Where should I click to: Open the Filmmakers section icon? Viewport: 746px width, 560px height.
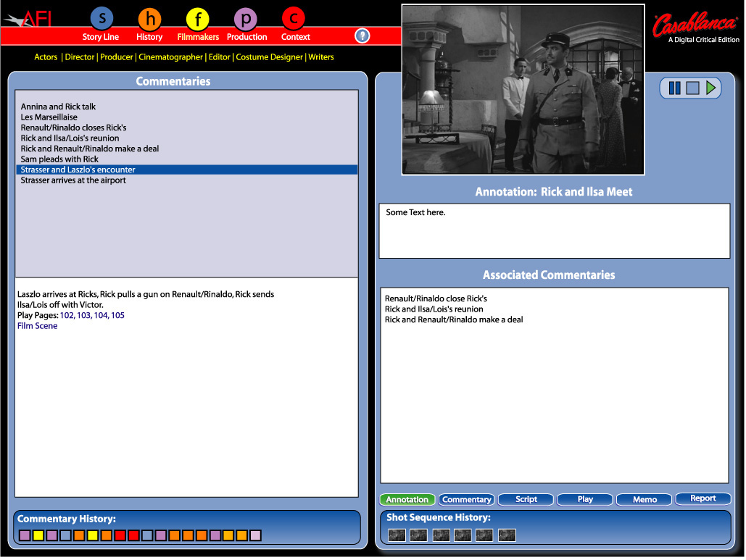[197, 18]
